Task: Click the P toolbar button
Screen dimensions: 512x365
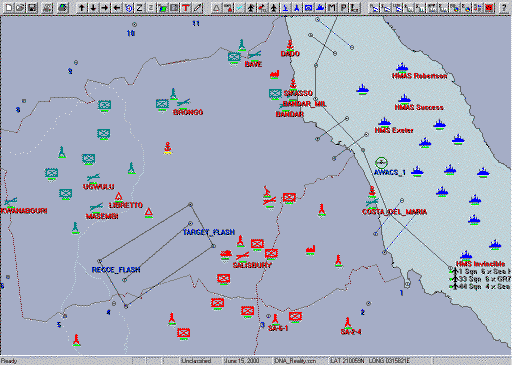Action: click(x=343, y=7)
